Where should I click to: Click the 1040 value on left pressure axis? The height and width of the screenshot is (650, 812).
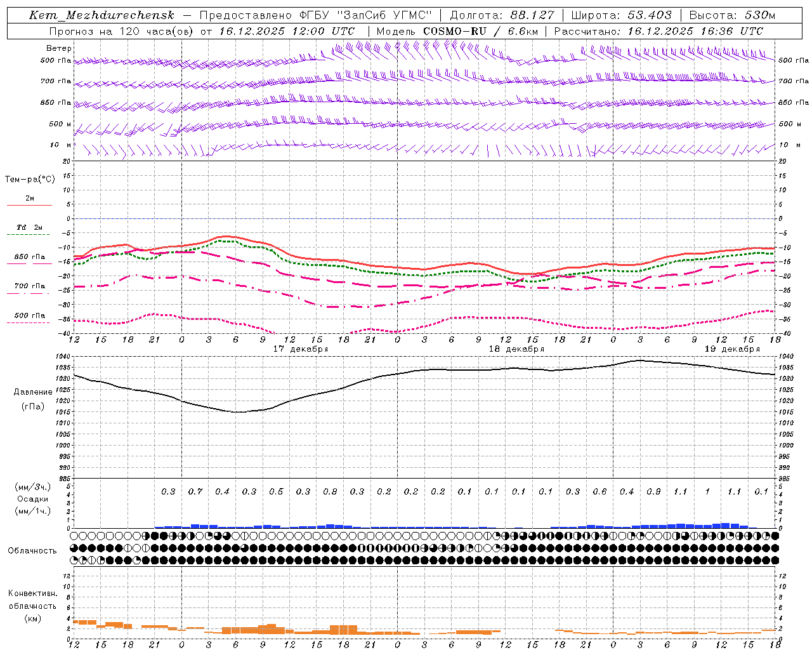point(62,357)
